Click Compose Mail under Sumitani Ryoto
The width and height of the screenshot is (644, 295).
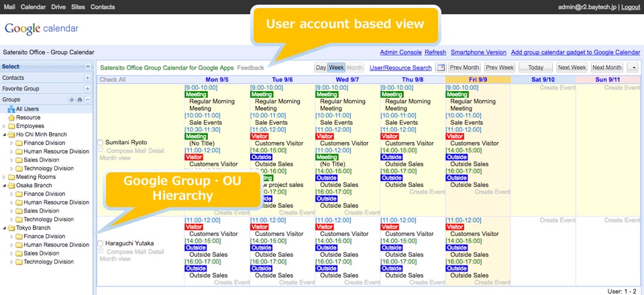pos(127,151)
